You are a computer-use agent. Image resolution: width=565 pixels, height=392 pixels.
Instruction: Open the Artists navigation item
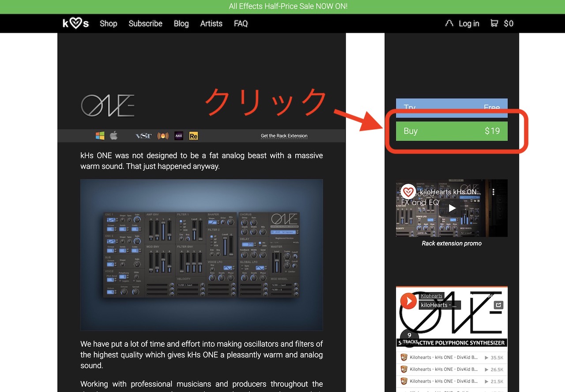(x=211, y=23)
